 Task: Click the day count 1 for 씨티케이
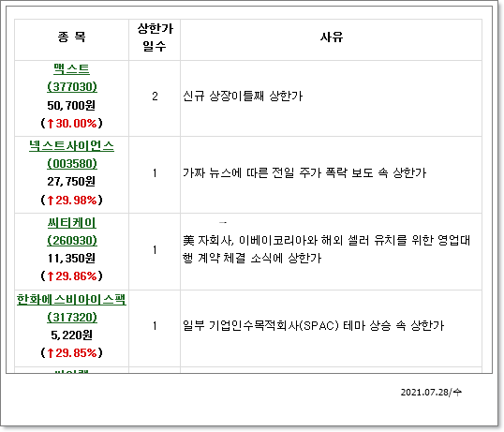coord(155,250)
